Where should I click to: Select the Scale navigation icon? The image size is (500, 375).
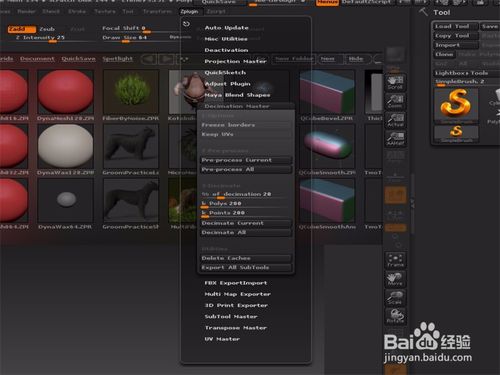tap(395, 298)
